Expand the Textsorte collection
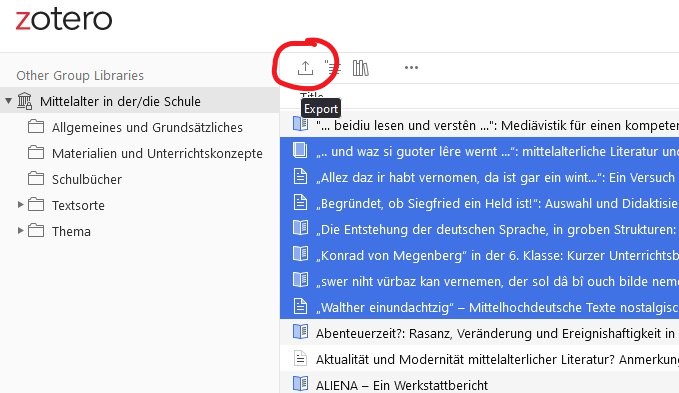This screenshot has height=393, width=679. pyautogui.click(x=20, y=205)
